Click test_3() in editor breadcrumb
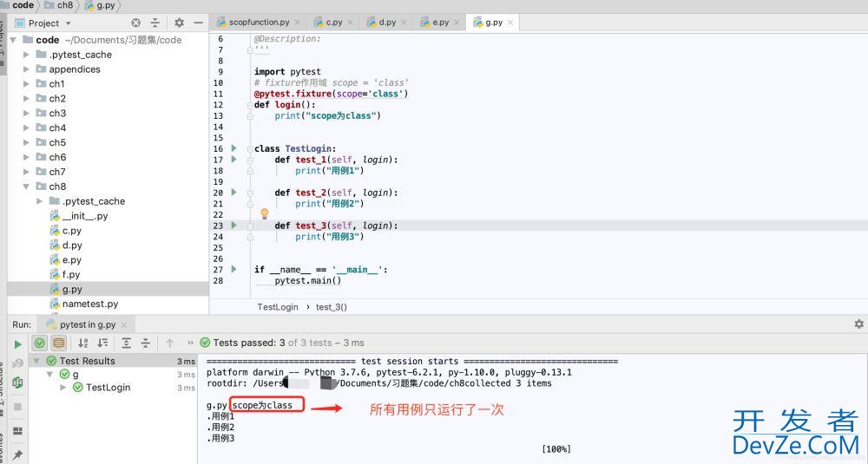Screen dimensions: 868x464 331,307
